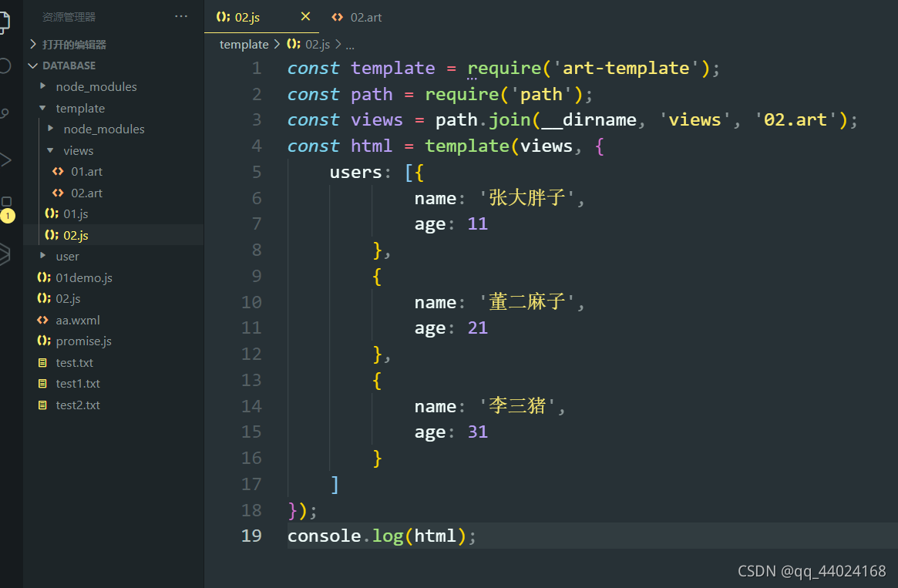898x588 pixels.
Task: Open the Explorer files icon in activity bar
Action: click(x=5, y=22)
